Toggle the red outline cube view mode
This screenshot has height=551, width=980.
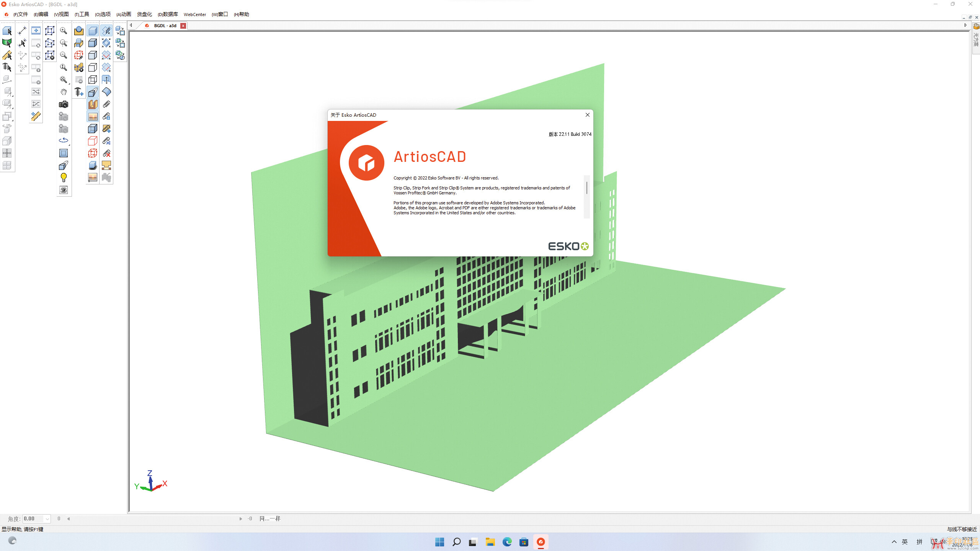93,141
